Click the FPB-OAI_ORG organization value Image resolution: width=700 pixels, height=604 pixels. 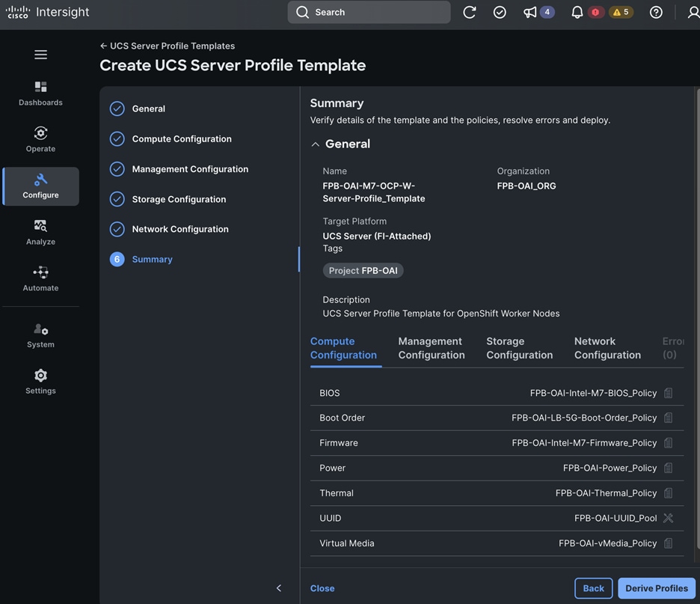(x=526, y=186)
